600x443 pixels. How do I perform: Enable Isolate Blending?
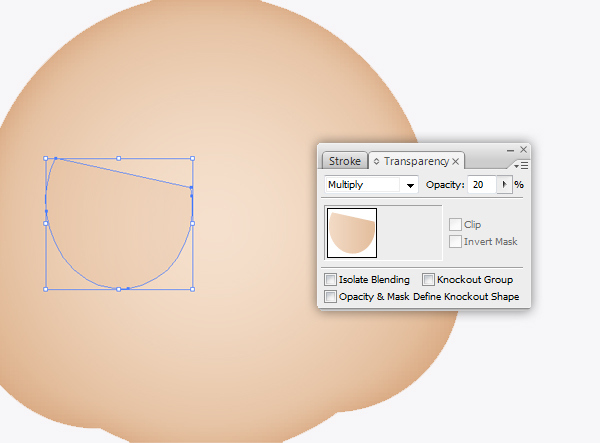330,279
